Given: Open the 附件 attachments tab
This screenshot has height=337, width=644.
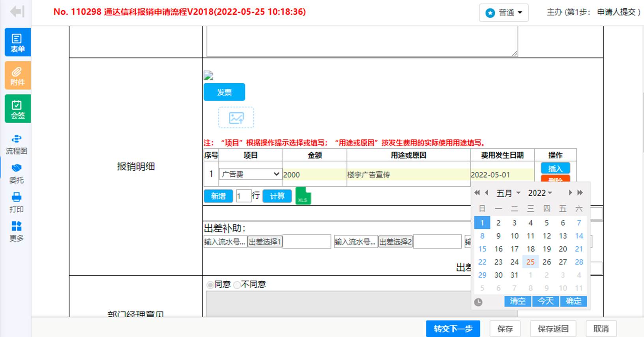Looking at the screenshot, I should (18, 75).
